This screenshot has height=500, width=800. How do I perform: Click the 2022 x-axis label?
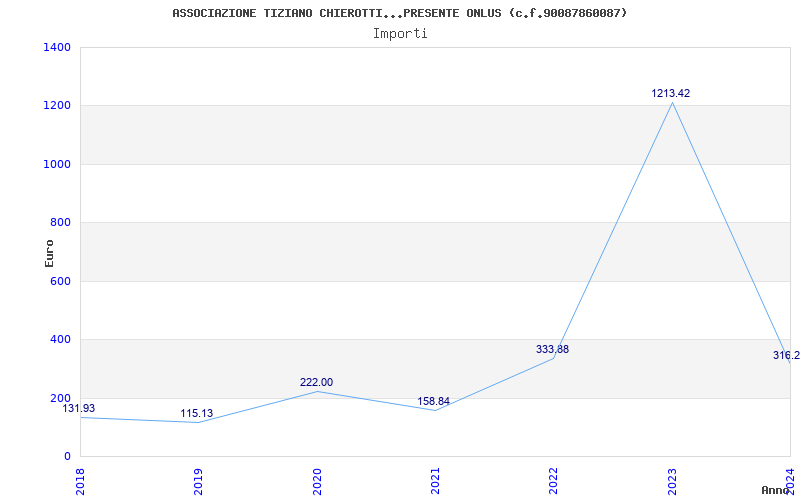tap(553, 482)
